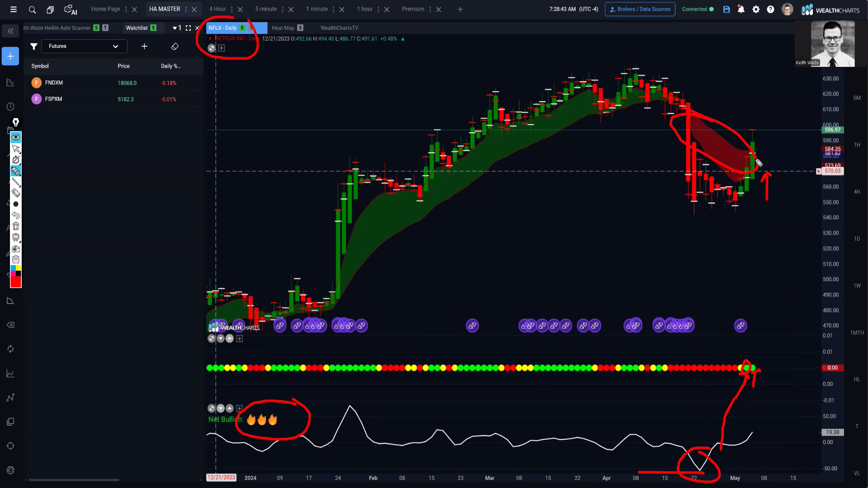The height and width of the screenshot is (488, 868).
Task: Open the help question mark icon
Action: (770, 9)
